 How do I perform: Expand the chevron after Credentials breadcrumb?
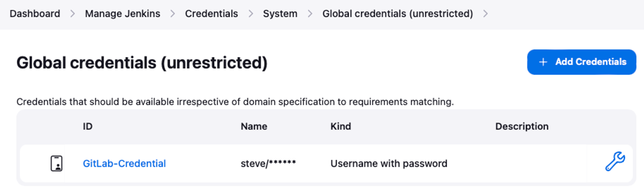251,14
